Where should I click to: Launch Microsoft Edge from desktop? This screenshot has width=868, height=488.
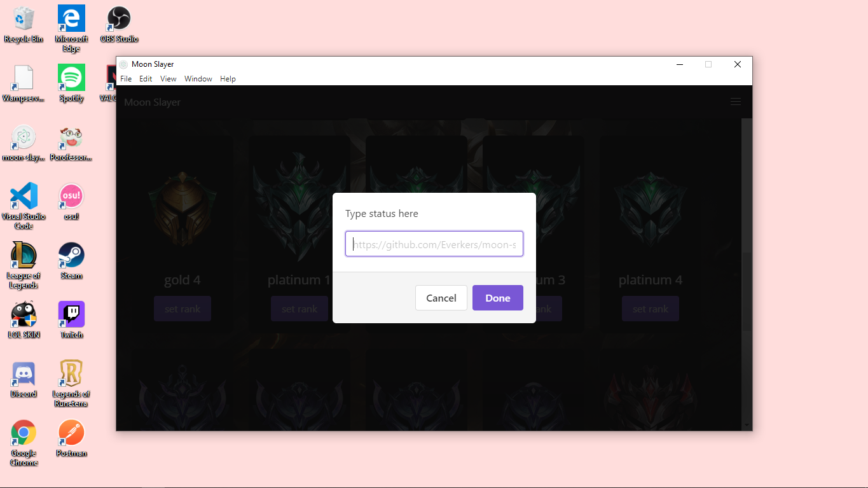pyautogui.click(x=71, y=29)
